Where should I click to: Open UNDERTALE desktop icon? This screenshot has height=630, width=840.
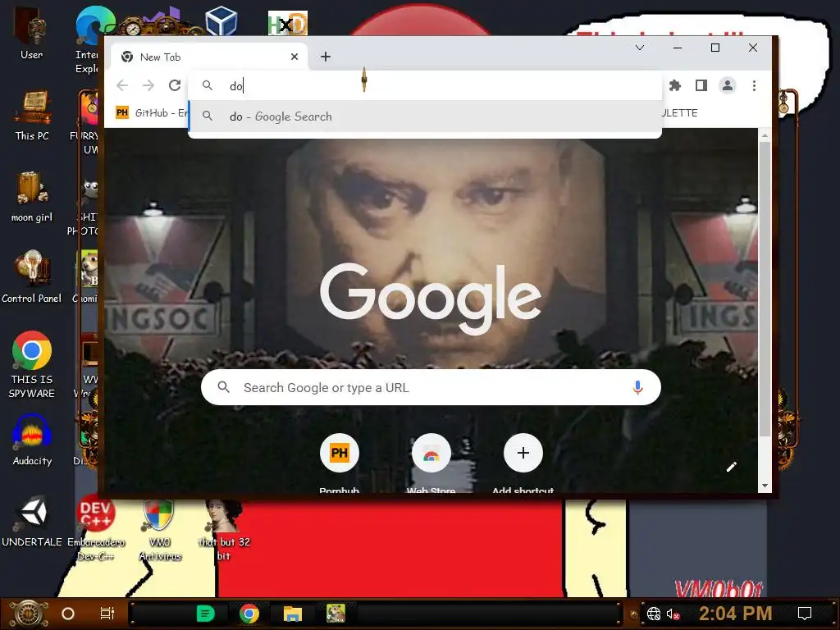[32, 521]
